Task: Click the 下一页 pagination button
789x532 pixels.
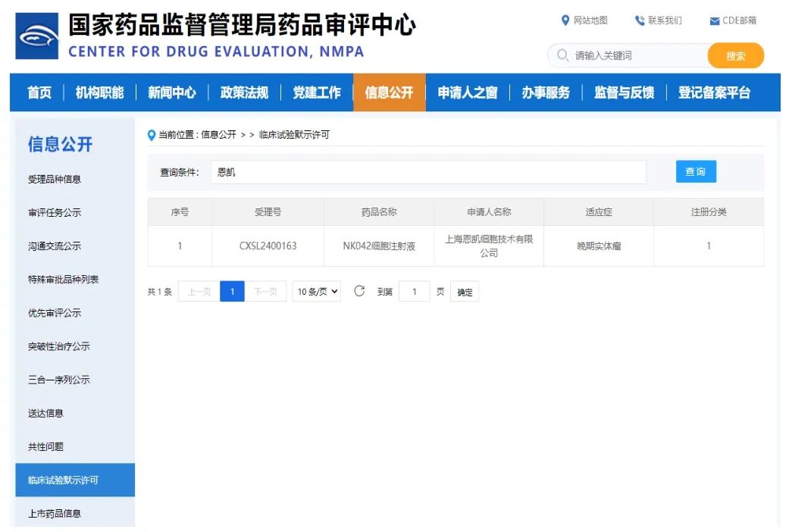Action: click(x=266, y=291)
